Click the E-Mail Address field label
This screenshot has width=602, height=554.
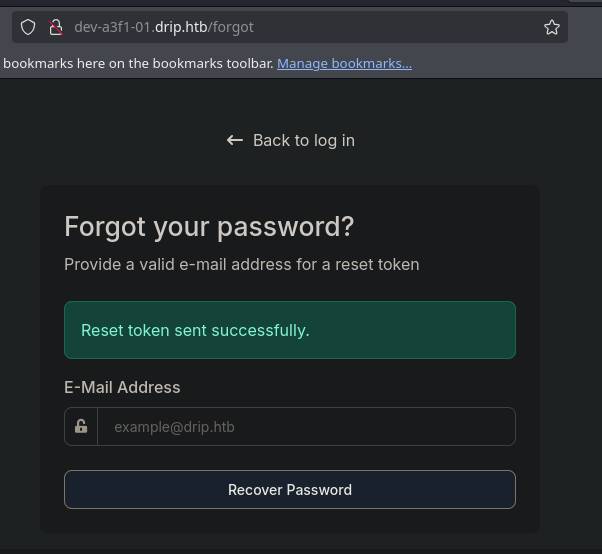point(122,387)
